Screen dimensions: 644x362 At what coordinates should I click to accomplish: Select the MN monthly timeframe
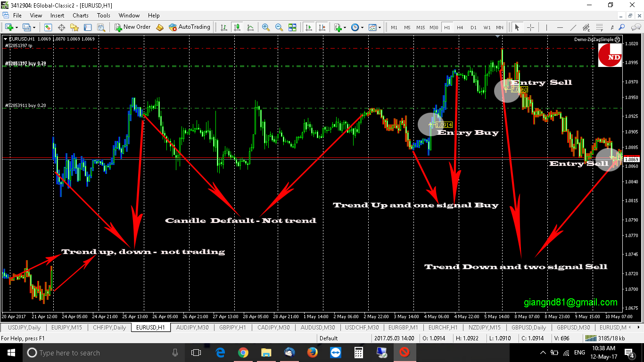(x=500, y=27)
